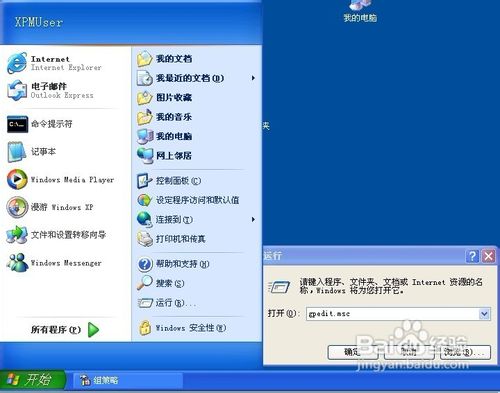The image size is (500, 393).
Task: Click the "Outlook Express" subtitle text
Action: coord(62,95)
